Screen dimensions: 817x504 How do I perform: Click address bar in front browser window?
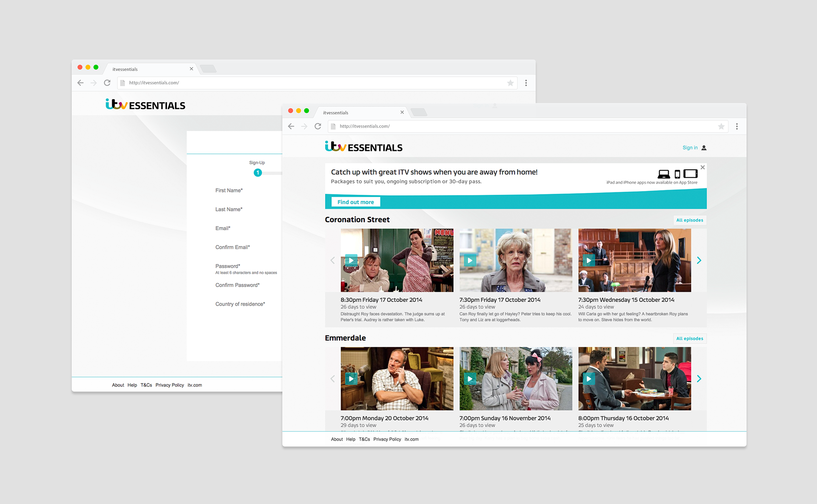coord(528,126)
